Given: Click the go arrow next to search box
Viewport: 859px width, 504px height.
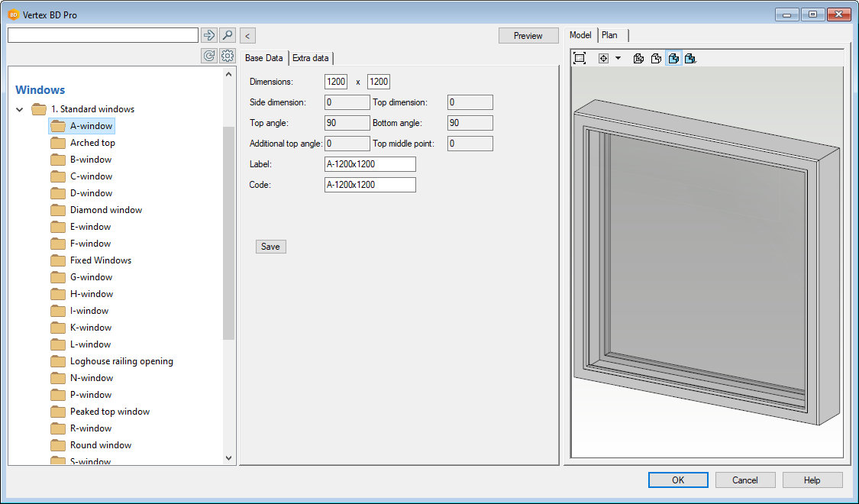Looking at the screenshot, I should 209,35.
